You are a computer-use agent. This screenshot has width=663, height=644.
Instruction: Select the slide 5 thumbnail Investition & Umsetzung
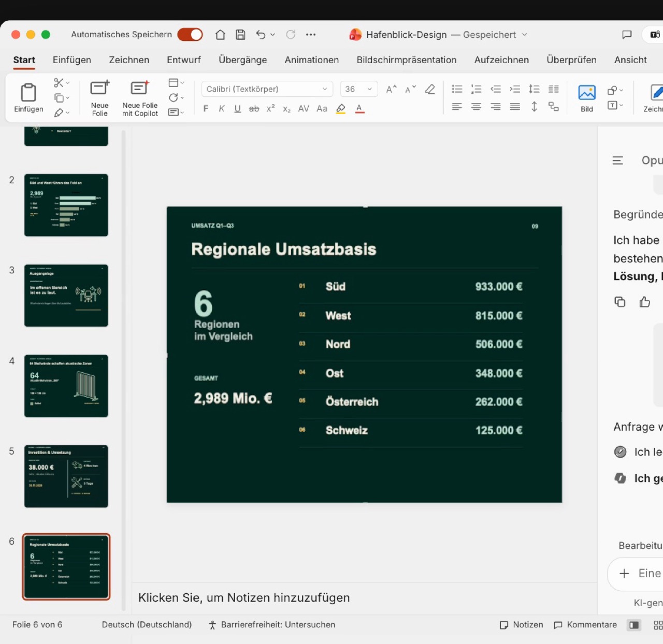coord(66,476)
